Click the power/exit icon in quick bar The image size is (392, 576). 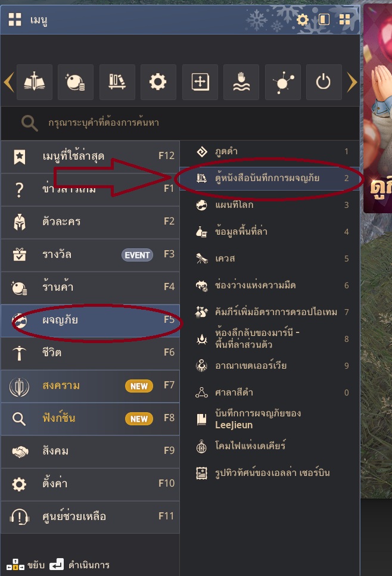point(323,82)
